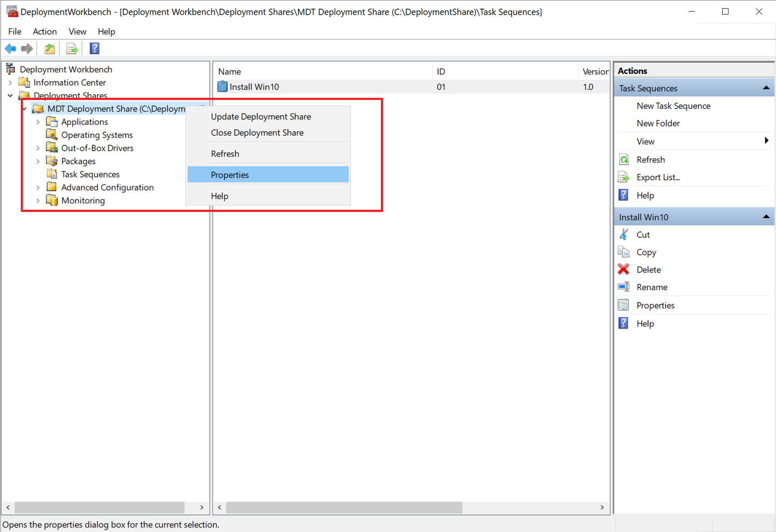
Task: Select the Install Win10 task sequence icon in the list
Action: (x=223, y=87)
